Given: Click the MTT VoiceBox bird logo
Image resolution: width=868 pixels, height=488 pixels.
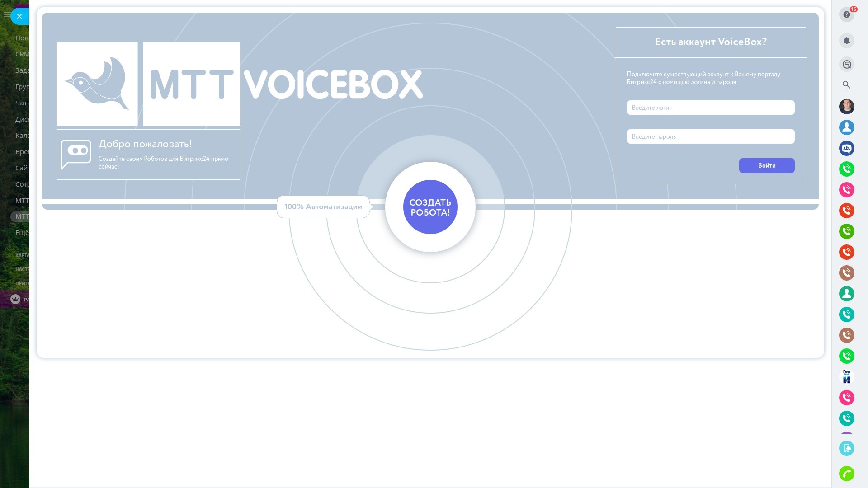Looking at the screenshot, I should (97, 84).
